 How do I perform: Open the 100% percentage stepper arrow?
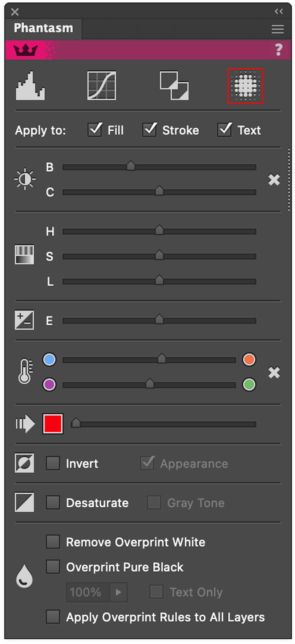coord(119,592)
